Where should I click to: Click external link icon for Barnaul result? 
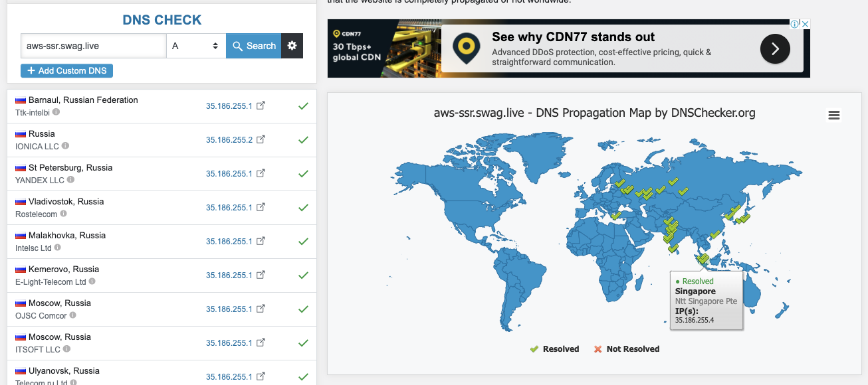[261, 106]
